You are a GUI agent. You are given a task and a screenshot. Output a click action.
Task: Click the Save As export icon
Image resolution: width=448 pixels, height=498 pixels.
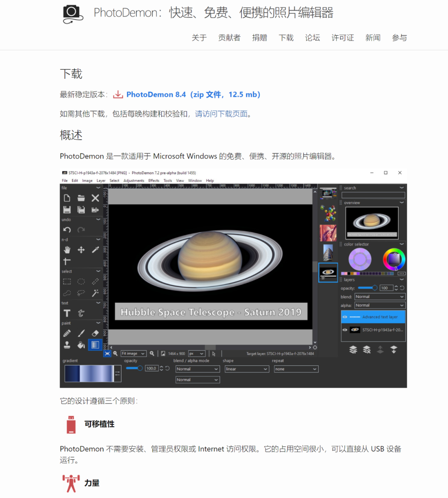[x=95, y=210]
